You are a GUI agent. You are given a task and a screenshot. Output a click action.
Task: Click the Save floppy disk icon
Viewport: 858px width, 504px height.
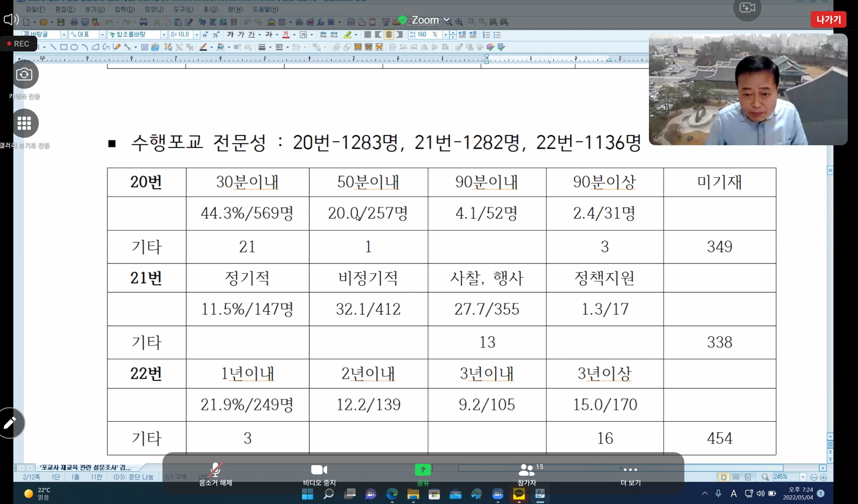pyautogui.click(x=61, y=22)
